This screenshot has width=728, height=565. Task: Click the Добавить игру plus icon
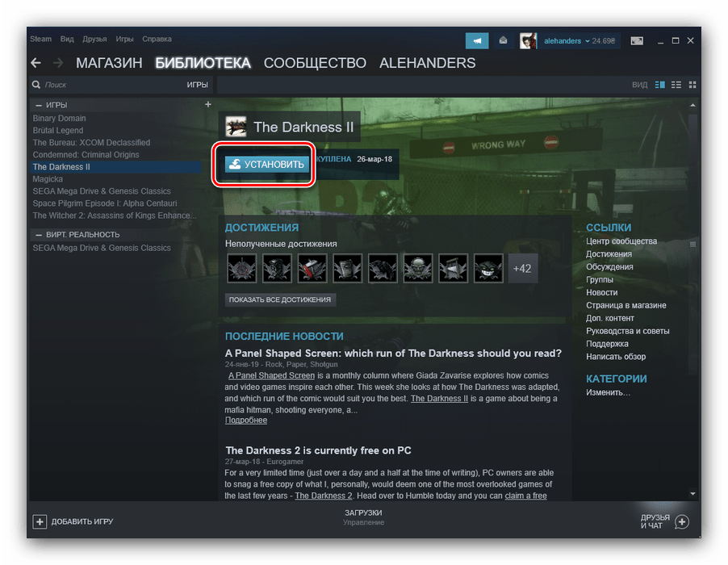tap(40, 521)
